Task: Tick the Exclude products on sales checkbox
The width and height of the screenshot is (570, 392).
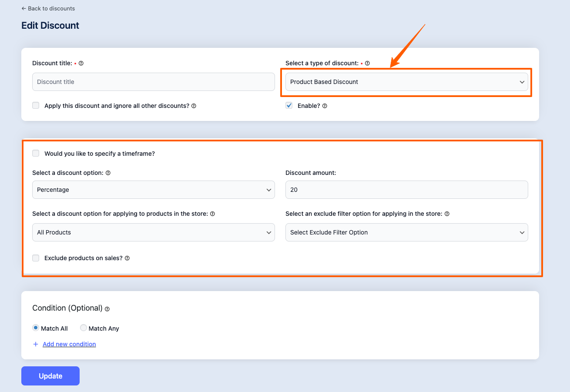Action: [x=36, y=258]
